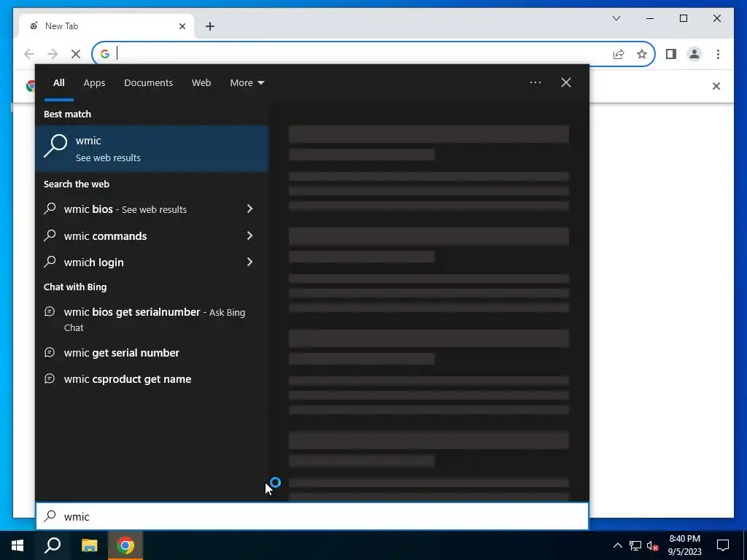Image resolution: width=747 pixels, height=560 pixels.
Task: Open a new Chrome tab with plus
Action: (x=210, y=26)
